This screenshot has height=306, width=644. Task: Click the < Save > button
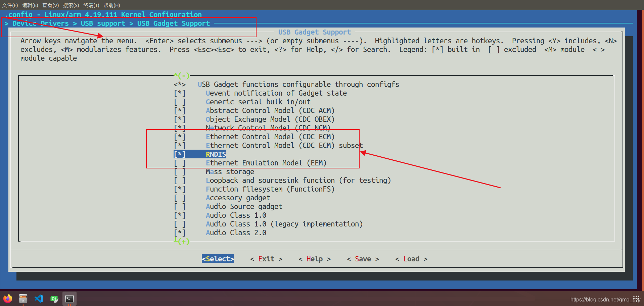pos(363,259)
